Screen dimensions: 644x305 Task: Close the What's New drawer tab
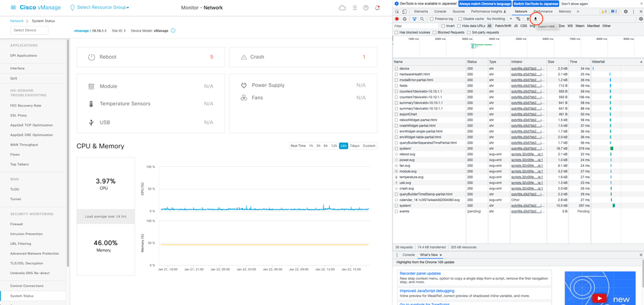click(x=441, y=255)
